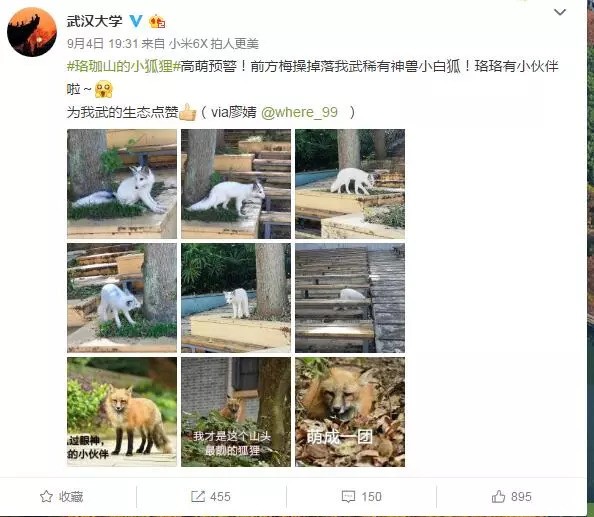Open the standing red fox photo
This screenshot has width=594, height=517.
point(122,412)
